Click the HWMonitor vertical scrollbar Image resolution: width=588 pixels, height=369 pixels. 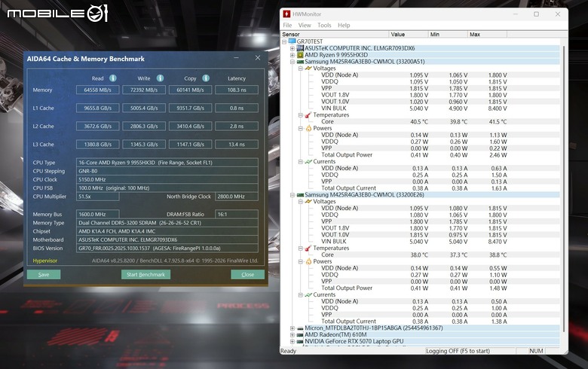pos(563,188)
